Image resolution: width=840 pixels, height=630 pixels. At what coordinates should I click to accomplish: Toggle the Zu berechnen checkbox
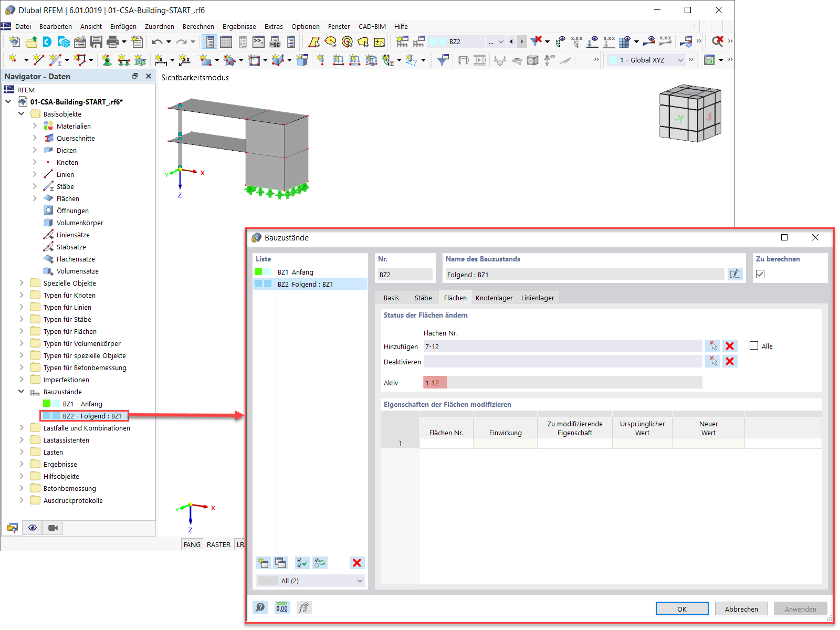tap(760, 274)
